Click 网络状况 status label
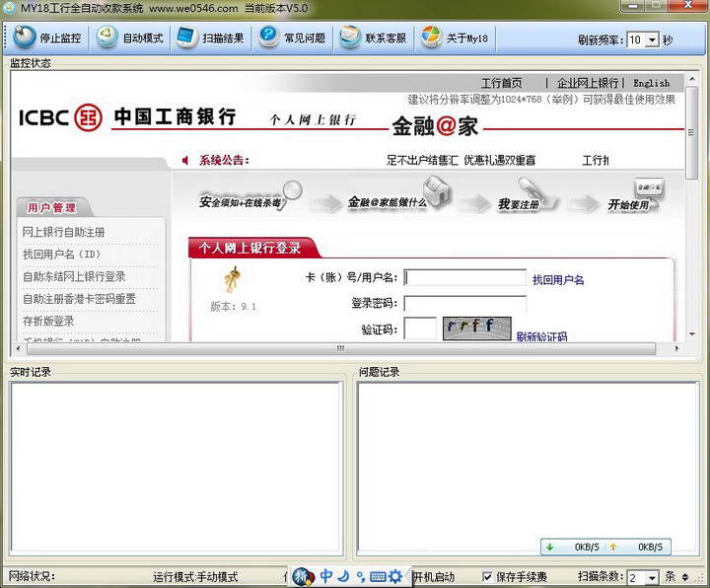The width and height of the screenshot is (710, 588). pyautogui.click(x=32, y=577)
